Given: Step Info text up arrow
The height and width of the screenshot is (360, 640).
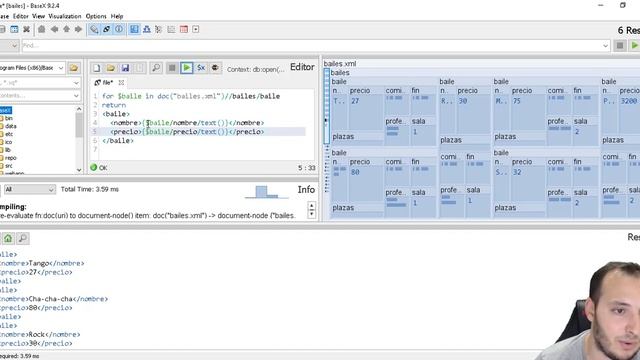Looking at the screenshot, I should pyautogui.click(x=312, y=206).
